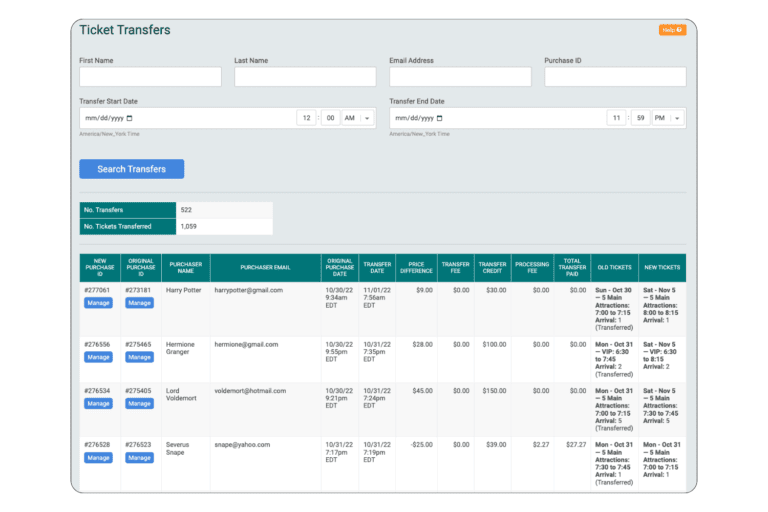Image resolution: width=768 pixels, height=512 pixels.
Task: Click the Total Transfer Paid column header
Action: 572,268
